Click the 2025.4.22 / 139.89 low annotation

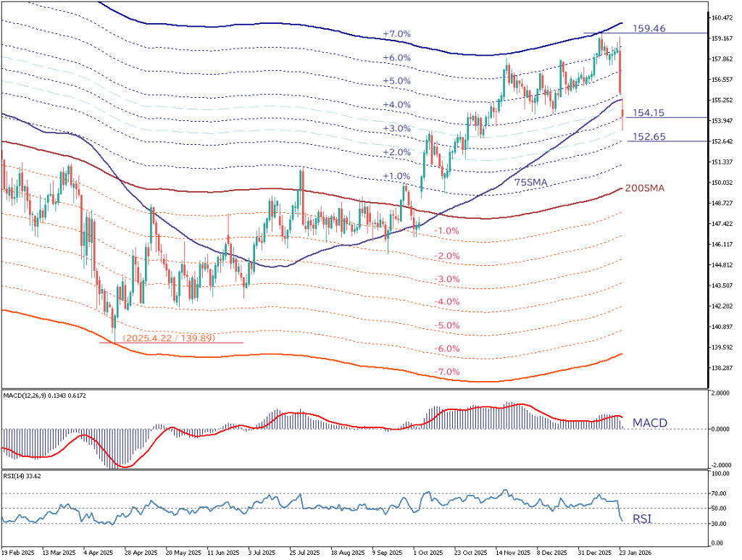pyautogui.click(x=168, y=338)
